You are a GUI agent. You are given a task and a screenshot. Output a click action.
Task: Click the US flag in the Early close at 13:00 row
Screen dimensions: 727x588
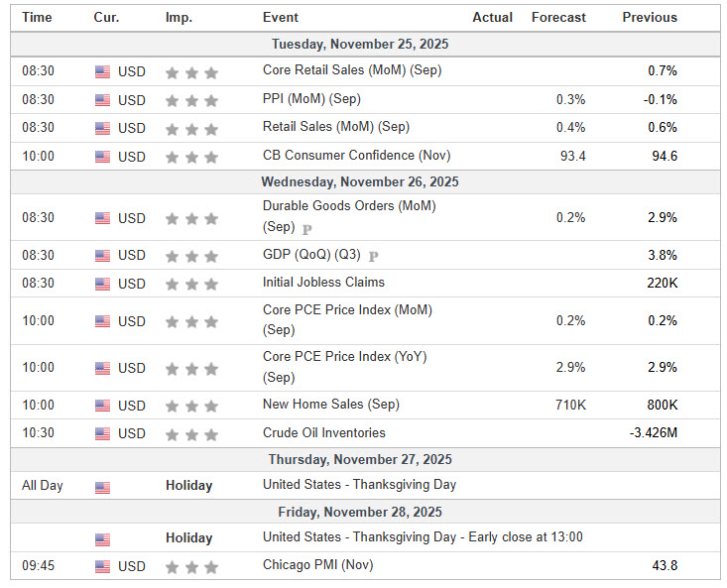pyautogui.click(x=103, y=538)
